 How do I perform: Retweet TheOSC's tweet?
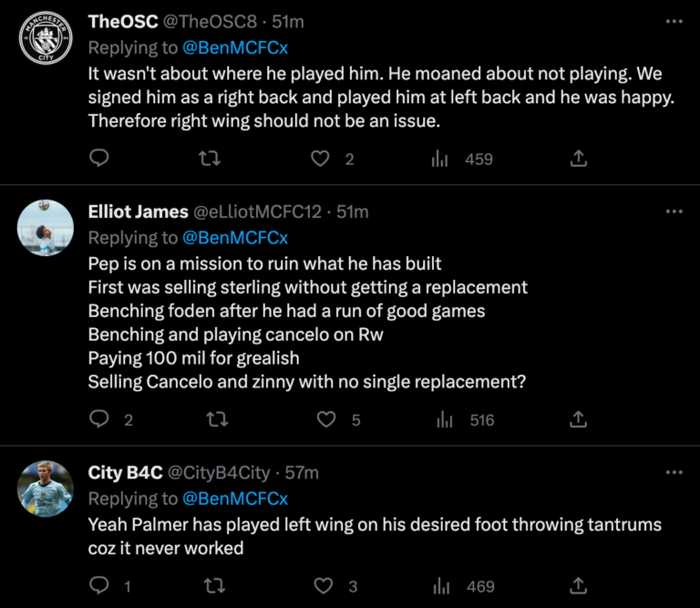[x=209, y=159]
